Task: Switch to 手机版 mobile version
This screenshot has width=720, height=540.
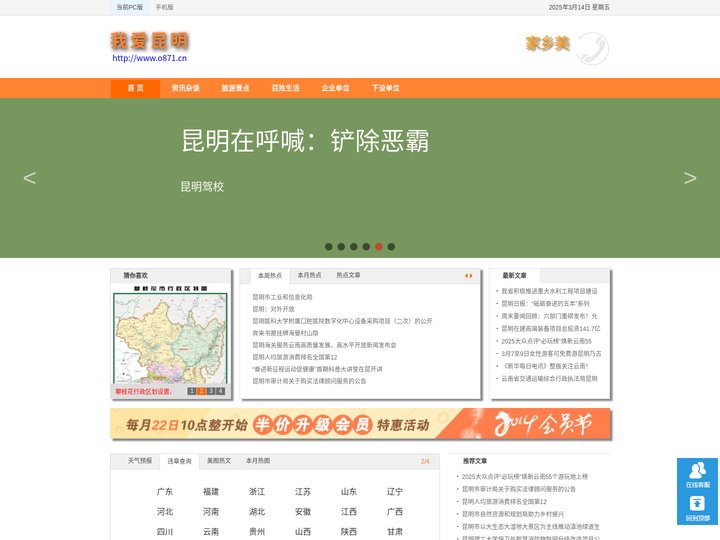Action: pos(164,7)
